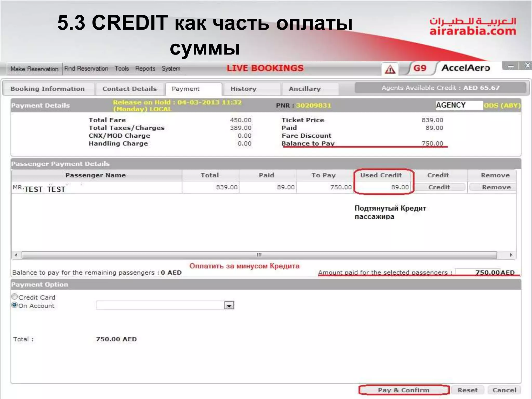This screenshot has width=532, height=399.
Task: Click the amount paid 750.00 input field
Action: [478, 272]
